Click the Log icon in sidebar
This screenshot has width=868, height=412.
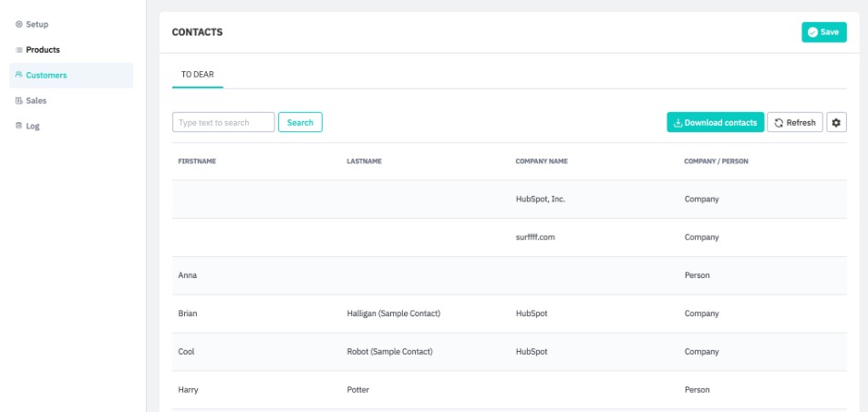pyautogui.click(x=19, y=126)
